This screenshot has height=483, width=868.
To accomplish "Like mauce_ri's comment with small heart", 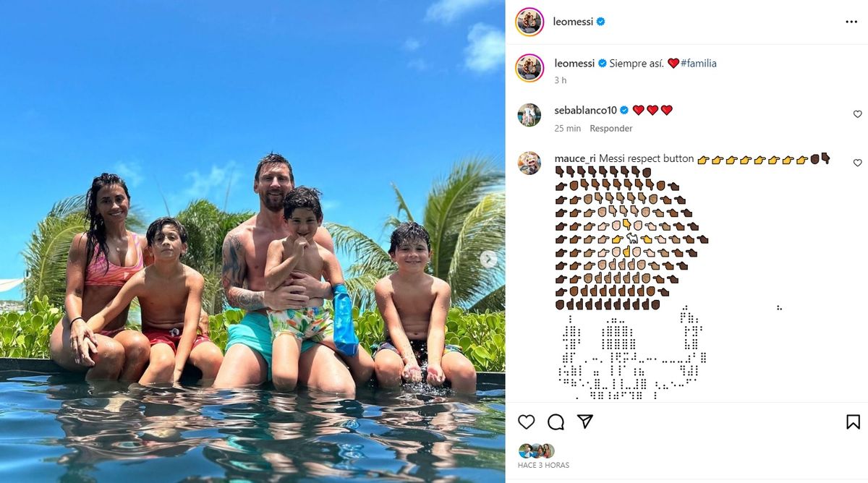I will point(858,163).
